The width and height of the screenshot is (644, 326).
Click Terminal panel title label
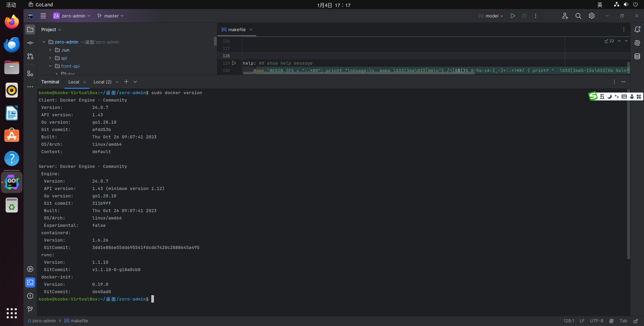[50, 82]
